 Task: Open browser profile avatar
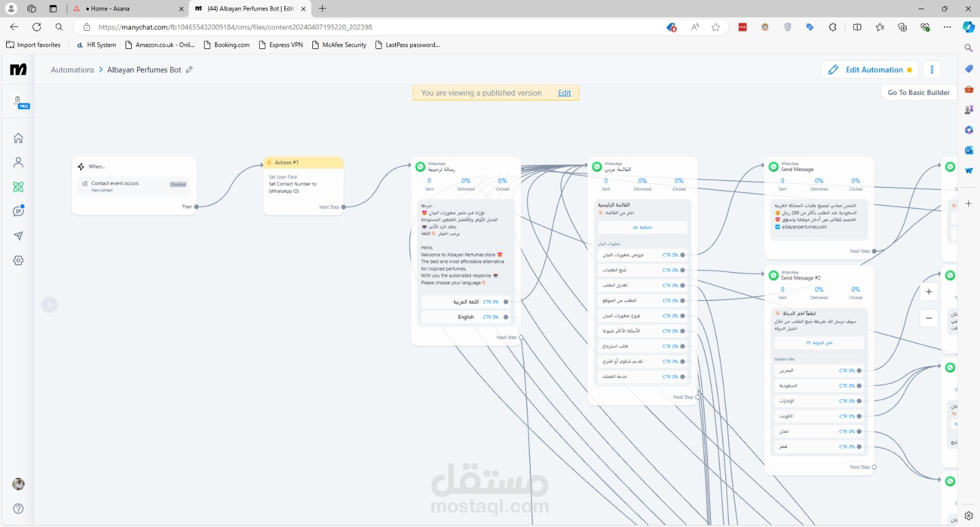(x=11, y=9)
